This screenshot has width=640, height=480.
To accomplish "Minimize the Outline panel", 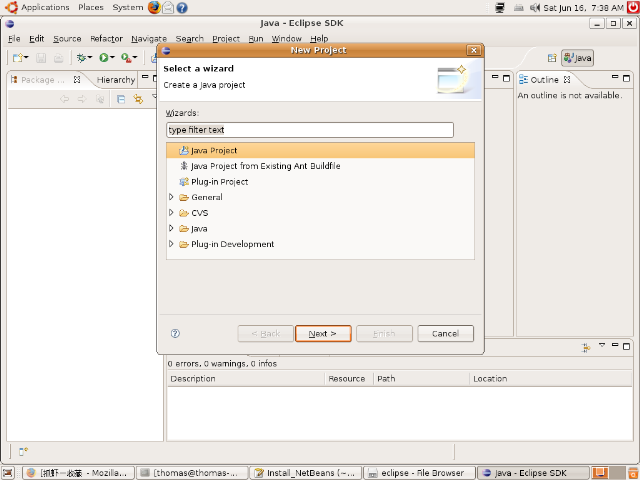I will 615,76.
